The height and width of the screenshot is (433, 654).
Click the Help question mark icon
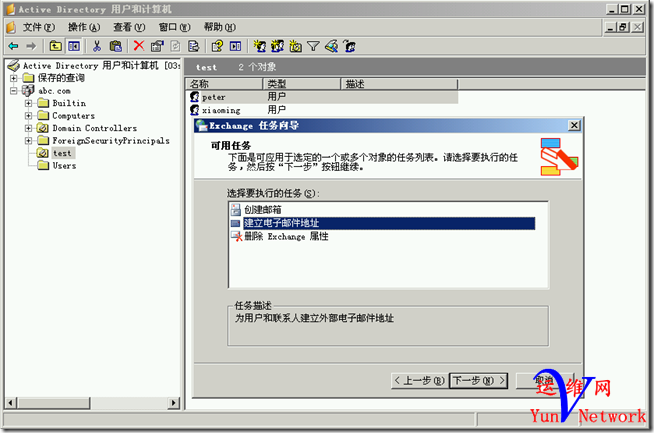(217, 46)
